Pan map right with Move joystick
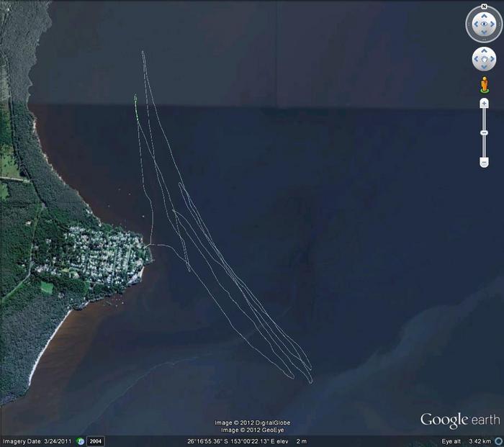 point(492,59)
